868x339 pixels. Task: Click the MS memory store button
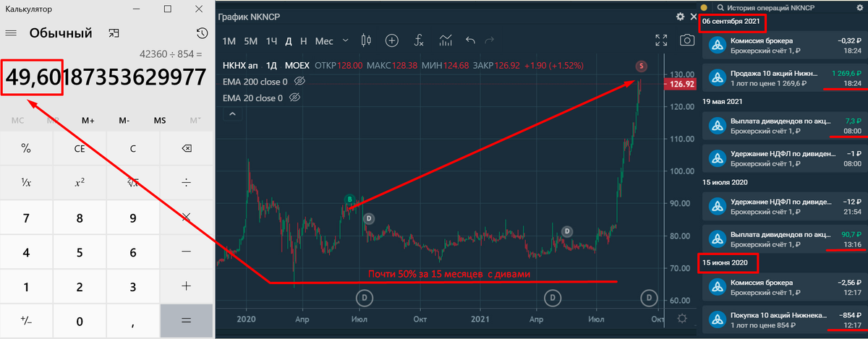tap(160, 121)
